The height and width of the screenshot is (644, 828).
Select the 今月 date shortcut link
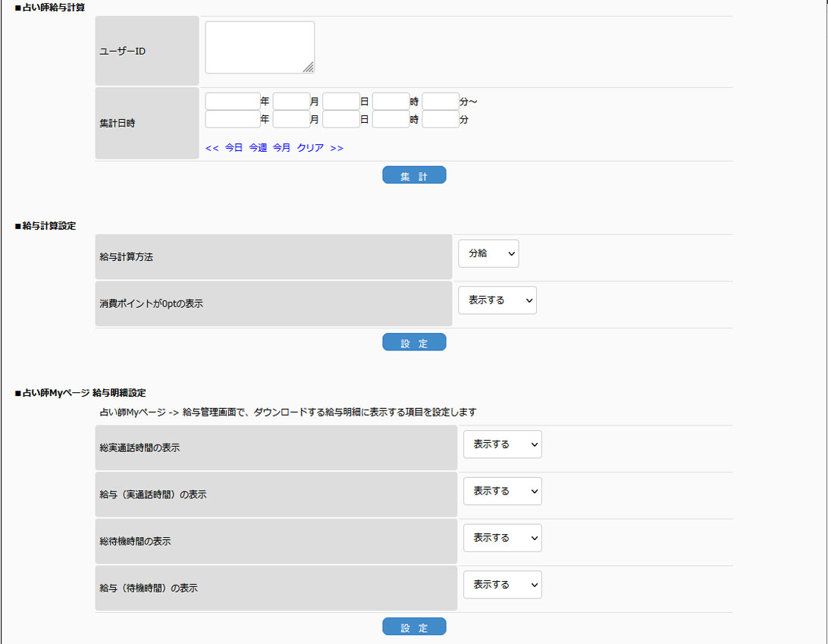[281, 148]
